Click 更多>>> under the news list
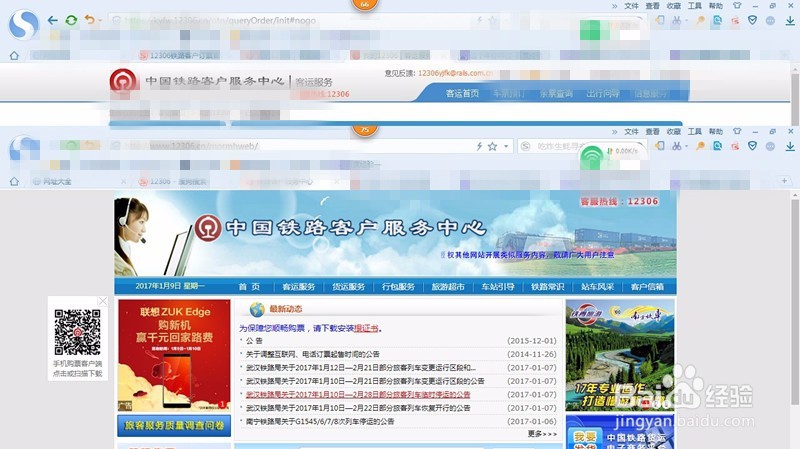800x449 pixels. 542,434
